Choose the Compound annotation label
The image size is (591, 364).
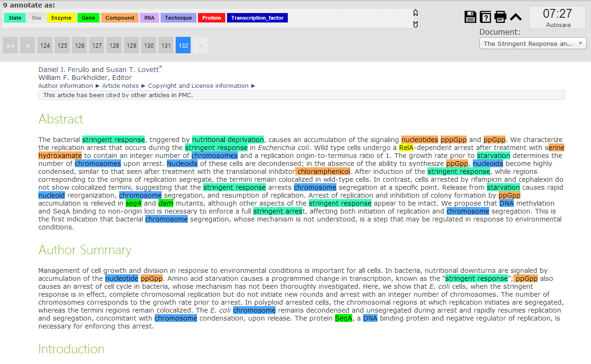[120, 18]
